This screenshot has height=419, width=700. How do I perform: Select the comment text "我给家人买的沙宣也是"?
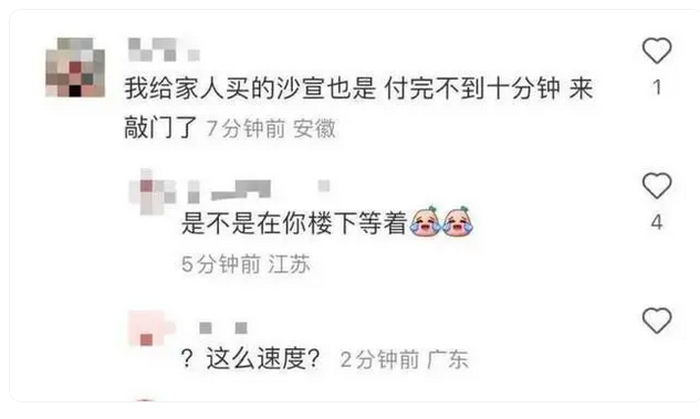pyautogui.click(x=250, y=88)
